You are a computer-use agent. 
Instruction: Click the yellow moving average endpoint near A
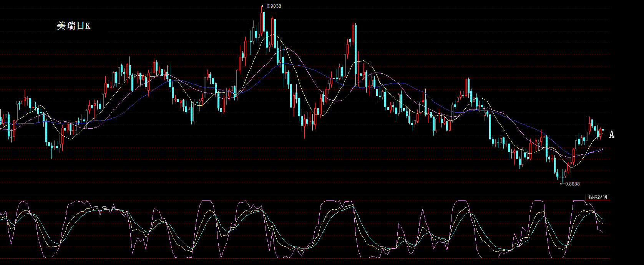tap(602, 134)
